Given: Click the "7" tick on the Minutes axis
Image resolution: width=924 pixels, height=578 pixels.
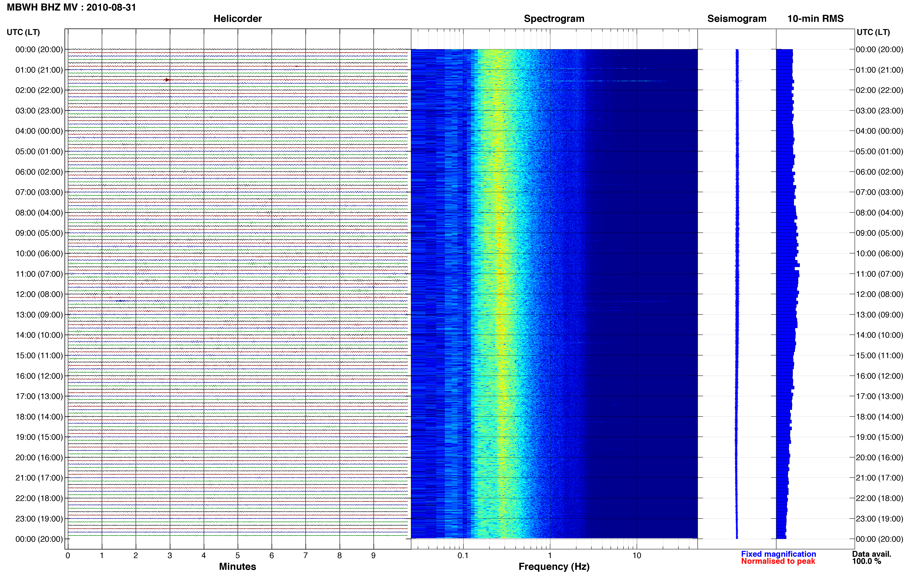Looking at the screenshot, I should tap(306, 555).
